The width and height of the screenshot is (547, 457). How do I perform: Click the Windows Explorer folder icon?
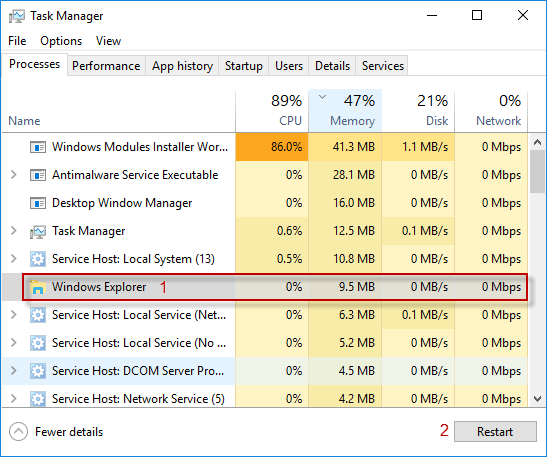coord(37,287)
